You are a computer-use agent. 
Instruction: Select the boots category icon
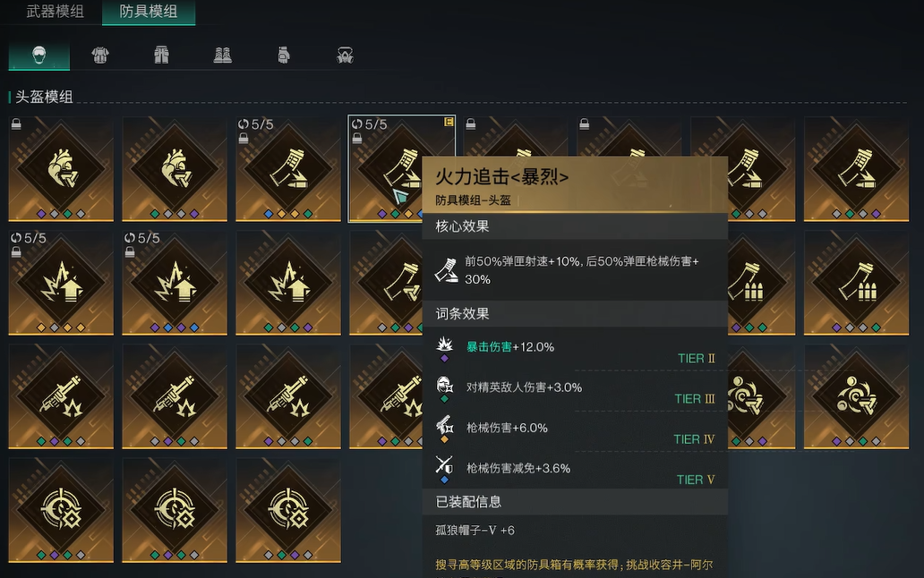click(222, 55)
